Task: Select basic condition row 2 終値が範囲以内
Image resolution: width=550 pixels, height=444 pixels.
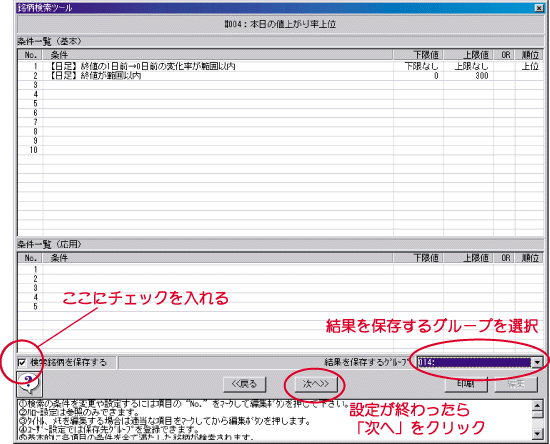Action: coord(281,75)
